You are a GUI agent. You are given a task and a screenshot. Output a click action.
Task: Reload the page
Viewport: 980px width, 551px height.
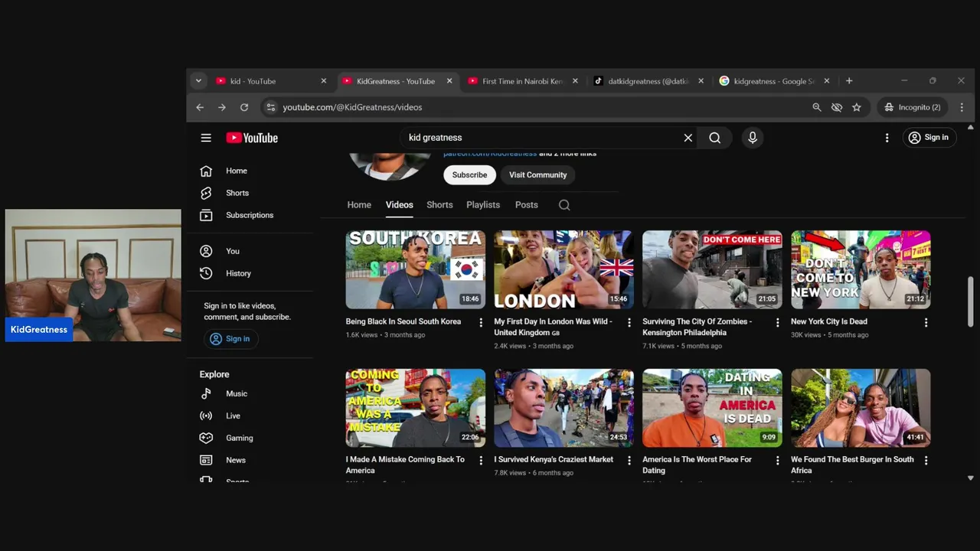[244, 107]
